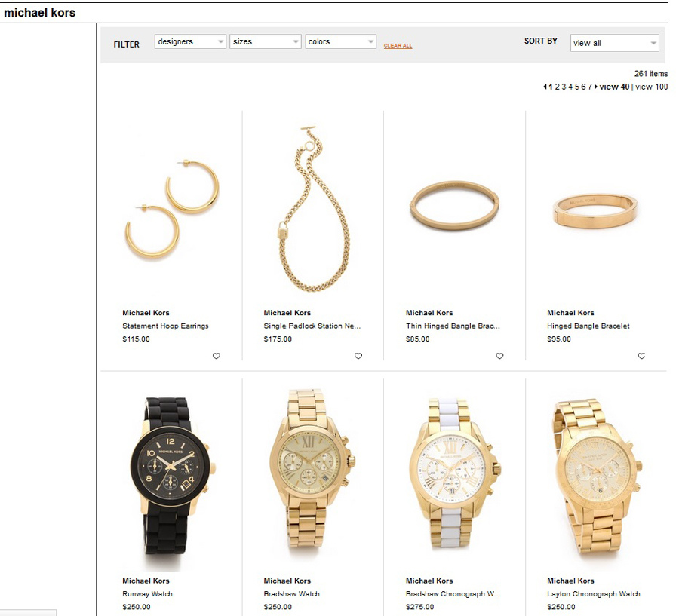Jump to results page 7

[x=590, y=87]
